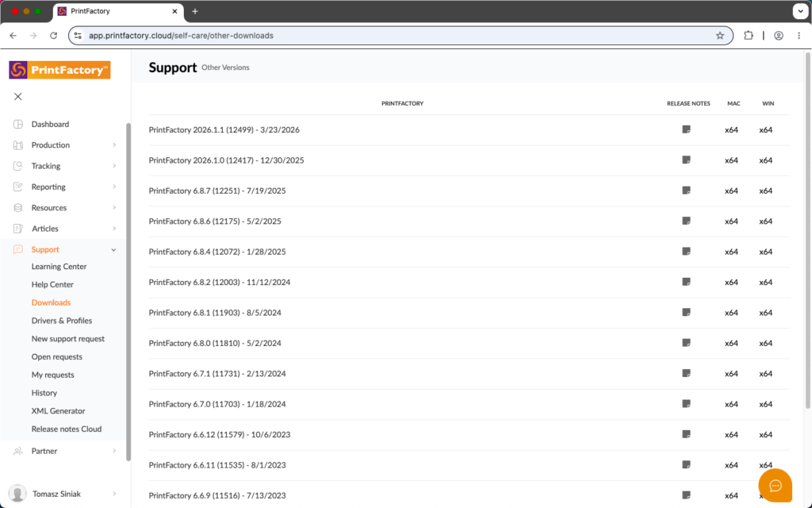Open release notes for PrintFactory 6.6.12
This screenshot has width=812, height=508.
click(x=686, y=434)
